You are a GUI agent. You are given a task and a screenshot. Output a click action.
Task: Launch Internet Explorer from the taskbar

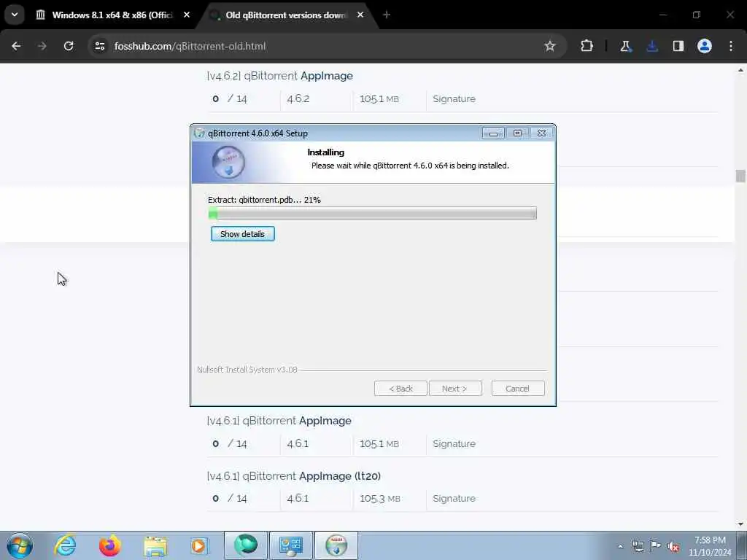(x=65, y=545)
